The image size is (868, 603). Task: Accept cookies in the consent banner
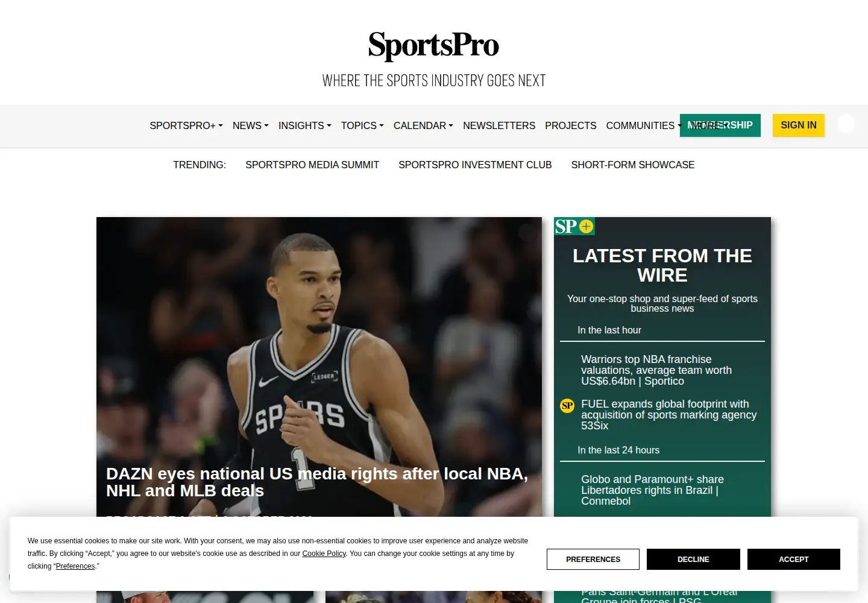click(794, 560)
